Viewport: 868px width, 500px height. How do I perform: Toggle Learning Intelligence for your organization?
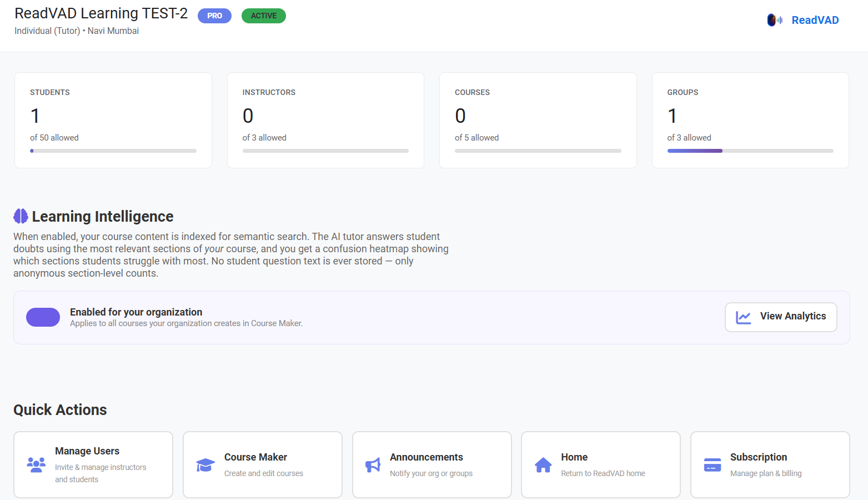coord(43,317)
